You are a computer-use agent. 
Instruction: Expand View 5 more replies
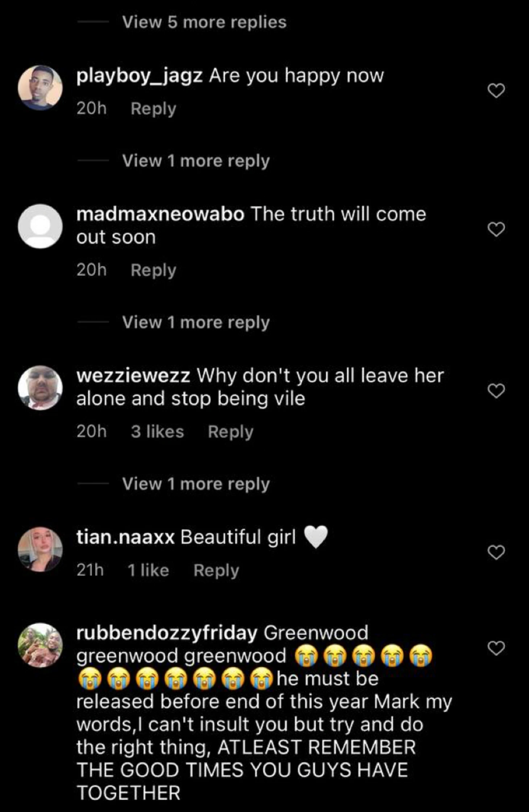tap(204, 22)
